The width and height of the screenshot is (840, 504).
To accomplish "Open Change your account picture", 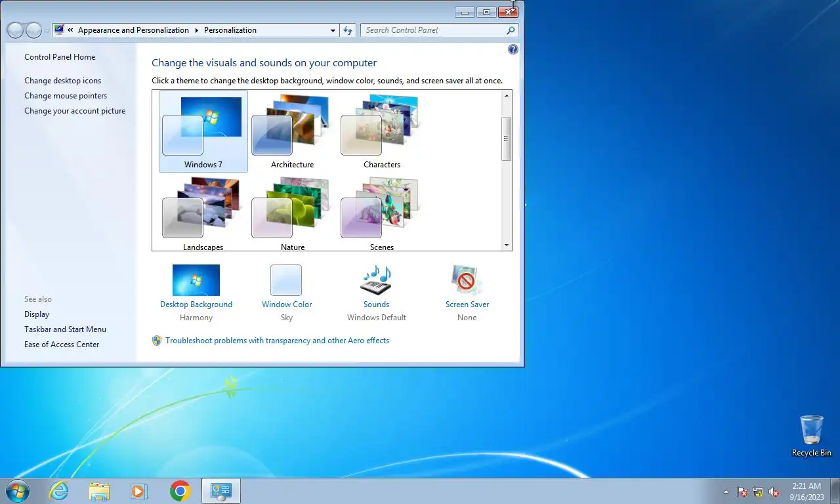I will (x=75, y=111).
